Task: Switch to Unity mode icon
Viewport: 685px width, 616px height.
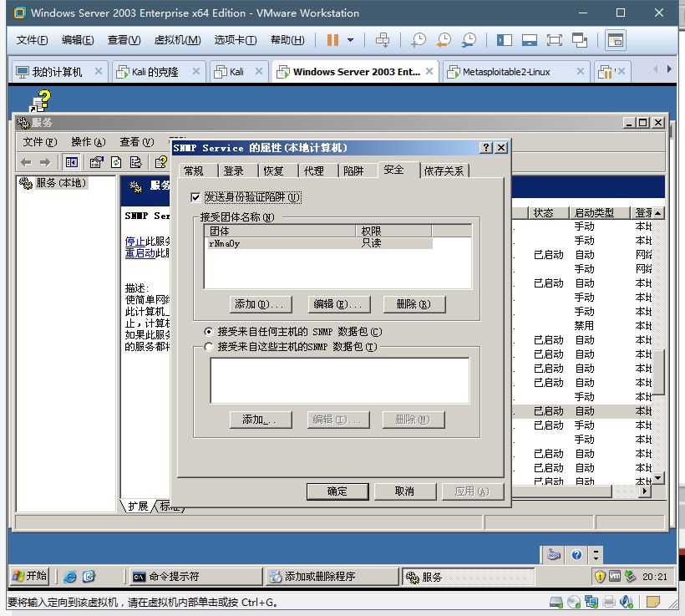Action: coord(580,40)
